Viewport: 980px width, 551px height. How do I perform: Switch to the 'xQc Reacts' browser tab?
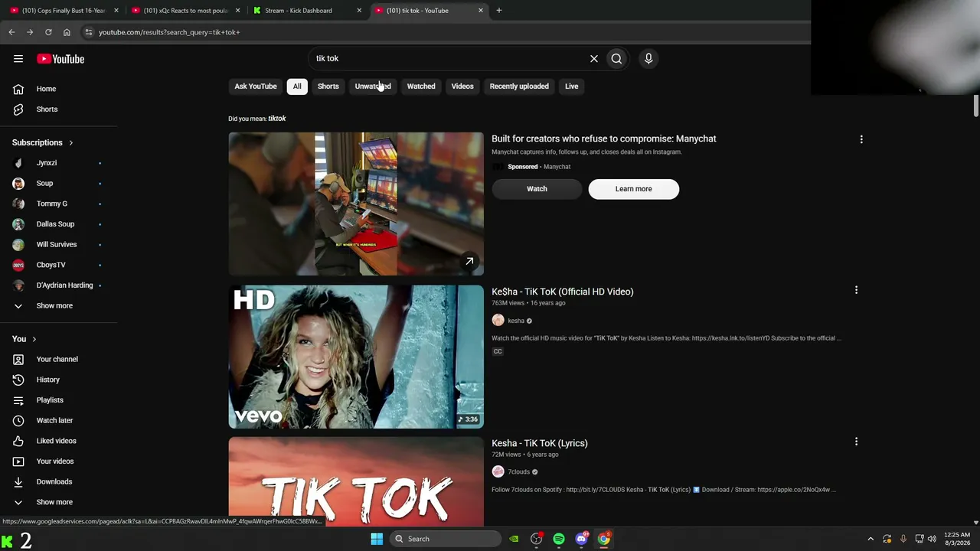[x=186, y=11]
